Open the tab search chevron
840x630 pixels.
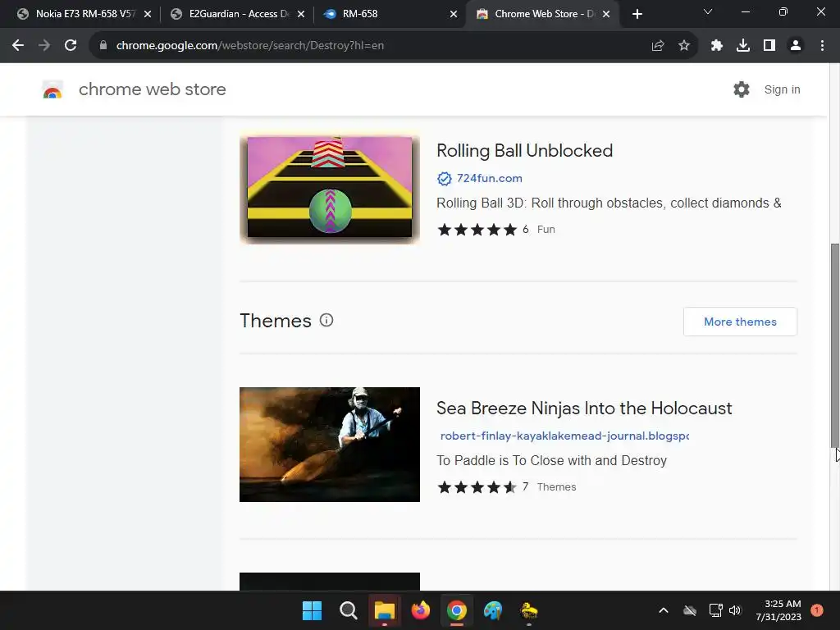coord(708,11)
